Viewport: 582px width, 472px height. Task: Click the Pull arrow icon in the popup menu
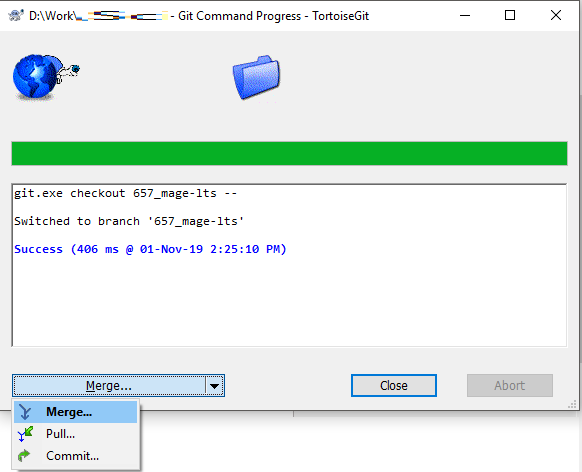click(x=25, y=434)
